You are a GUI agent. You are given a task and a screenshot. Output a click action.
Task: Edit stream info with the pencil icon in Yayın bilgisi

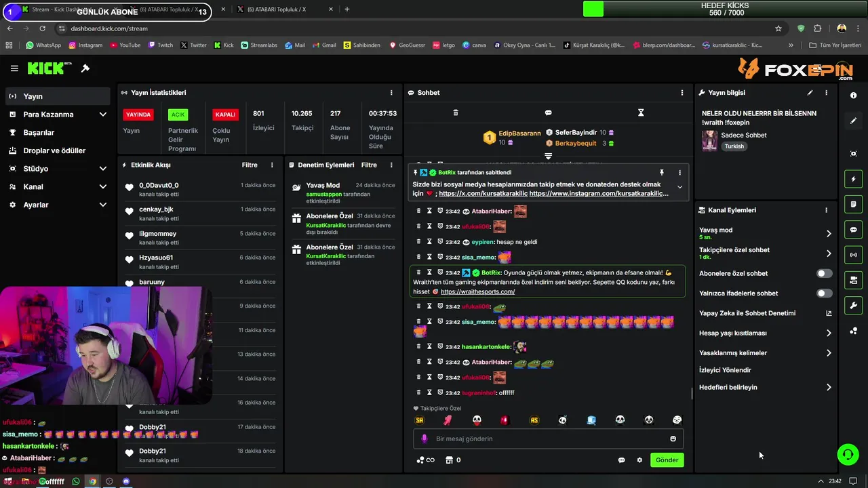pos(810,92)
